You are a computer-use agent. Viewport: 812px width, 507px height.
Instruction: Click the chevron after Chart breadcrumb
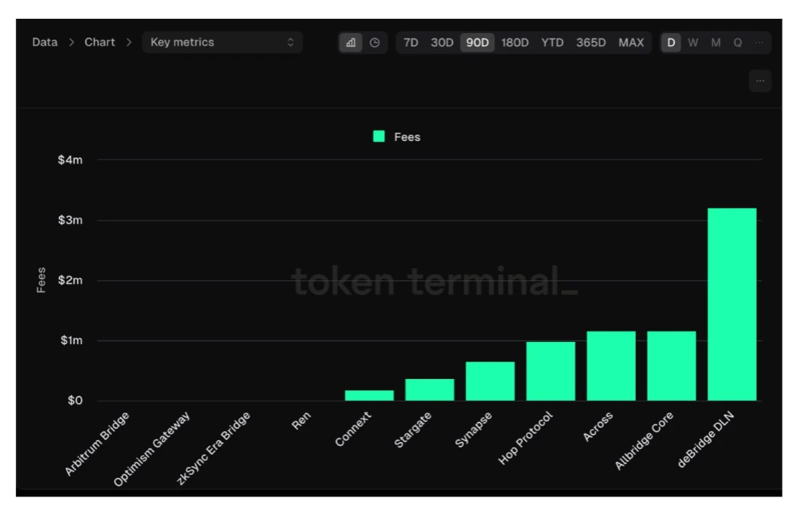[x=129, y=43]
